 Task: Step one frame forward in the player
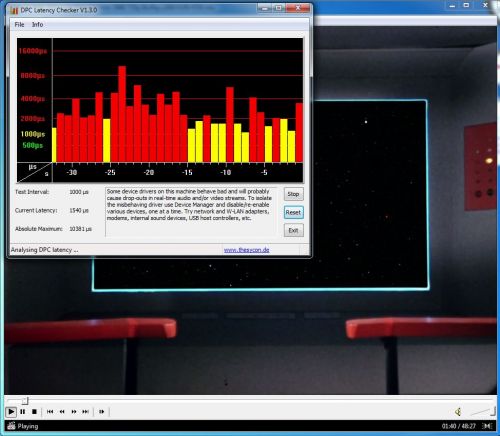[102, 412]
